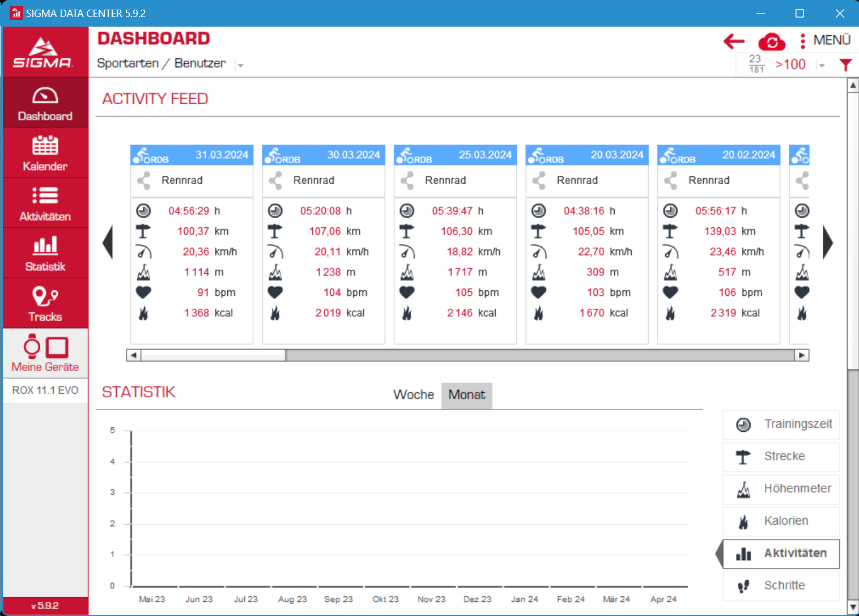Image resolution: width=859 pixels, height=616 pixels.
Task: Select Kalorien statistic option
Action: pos(781,521)
